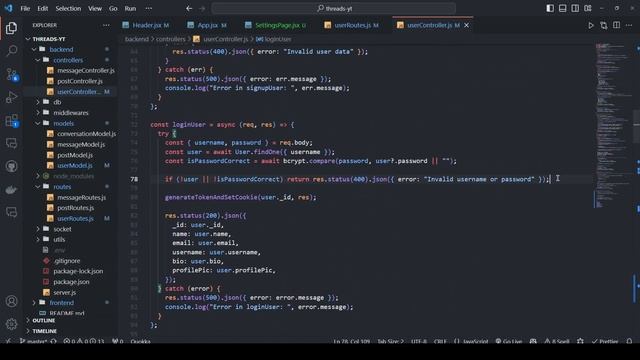
Task: Expand the utils folder
Action: 59,239
